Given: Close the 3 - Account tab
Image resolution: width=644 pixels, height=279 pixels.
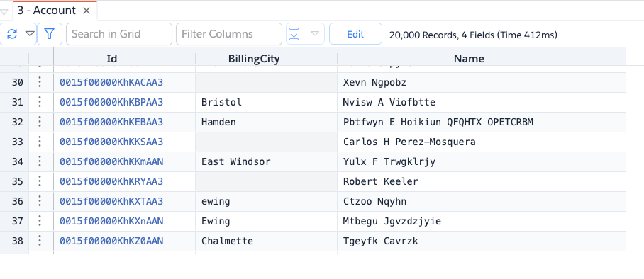Looking at the screenshot, I should (87, 11).
